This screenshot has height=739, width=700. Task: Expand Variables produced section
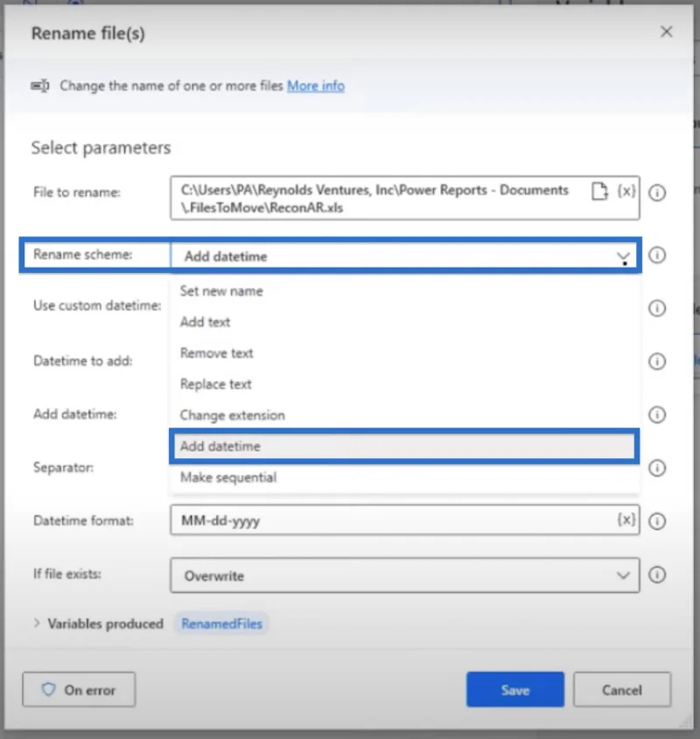pyautogui.click(x=37, y=623)
